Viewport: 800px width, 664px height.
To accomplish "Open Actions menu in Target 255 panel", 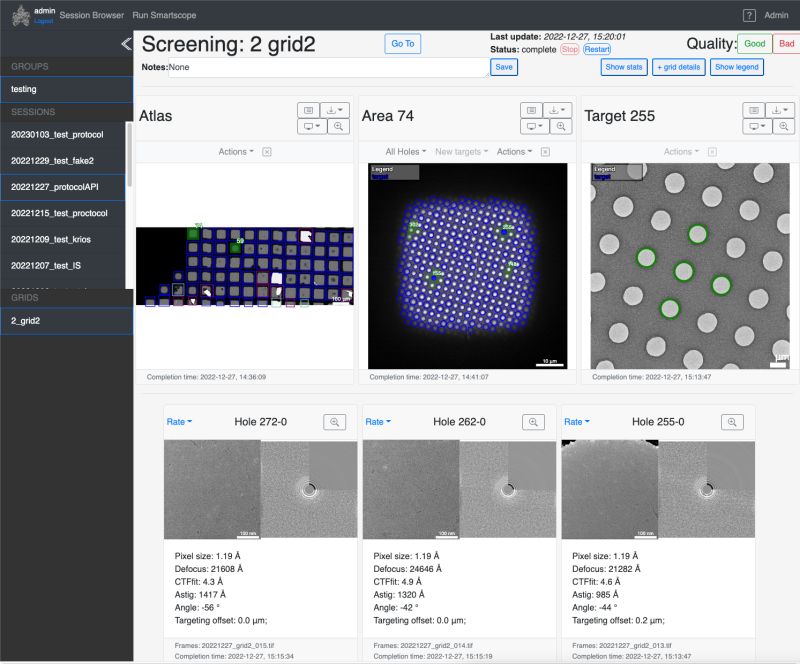I will pyautogui.click(x=681, y=152).
